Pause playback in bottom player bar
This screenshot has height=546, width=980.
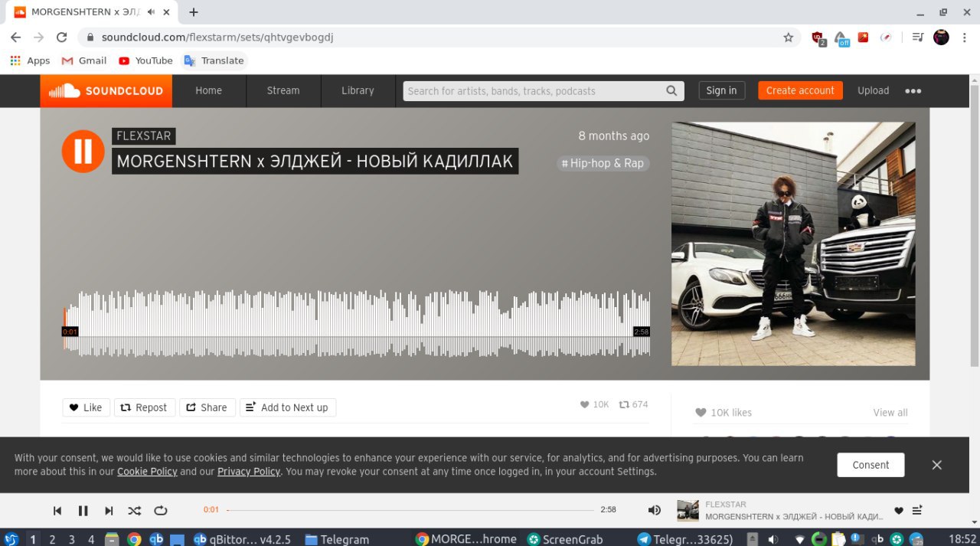[83, 511]
